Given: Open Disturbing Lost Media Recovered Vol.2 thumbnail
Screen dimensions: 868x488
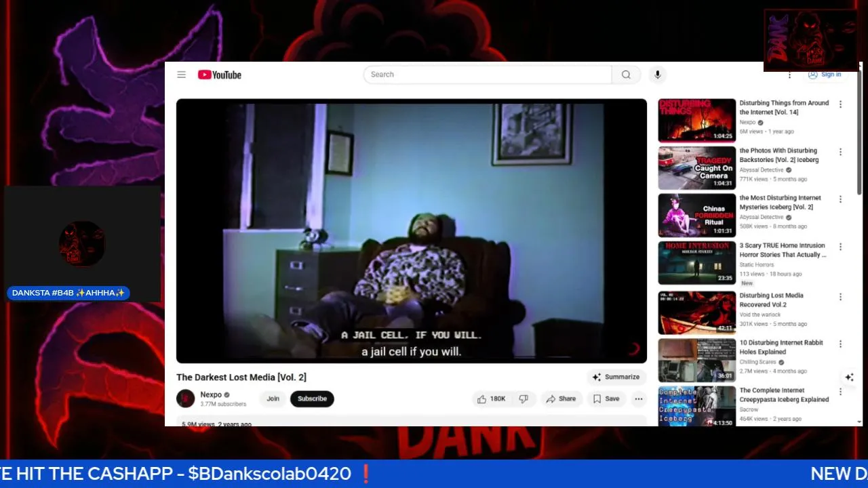Looking at the screenshot, I should [x=697, y=312].
